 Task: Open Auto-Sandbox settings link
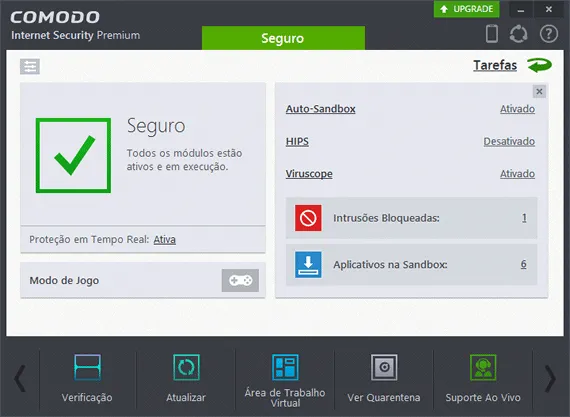320,109
